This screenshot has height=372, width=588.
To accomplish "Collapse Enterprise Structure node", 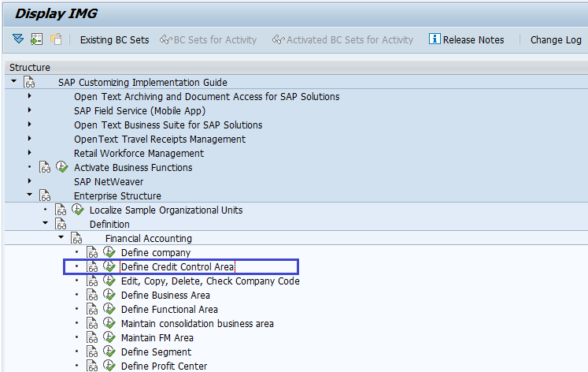I will point(30,195).
